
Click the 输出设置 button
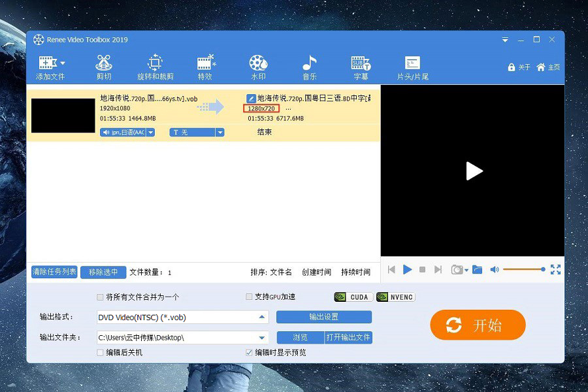(324, 317)
